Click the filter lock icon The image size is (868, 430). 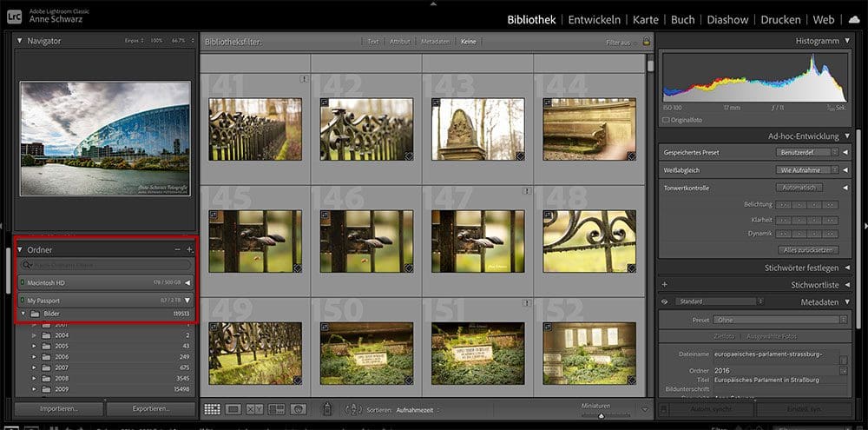coord(646,42)
